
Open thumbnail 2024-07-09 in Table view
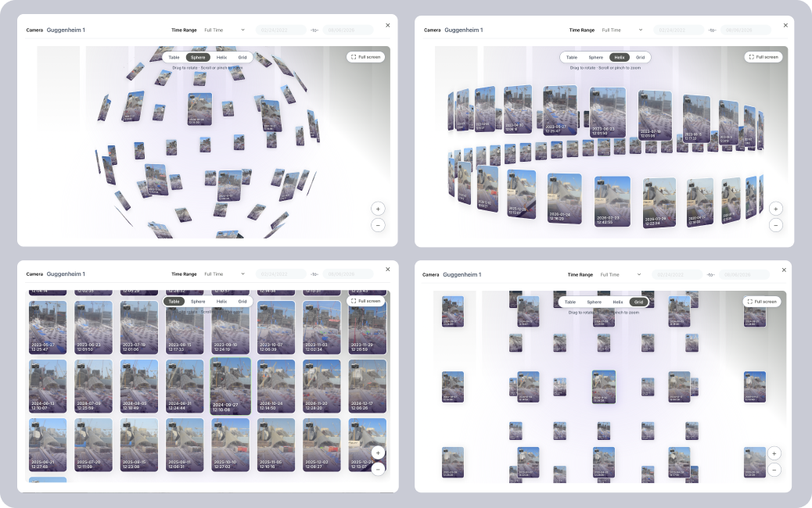93,386
